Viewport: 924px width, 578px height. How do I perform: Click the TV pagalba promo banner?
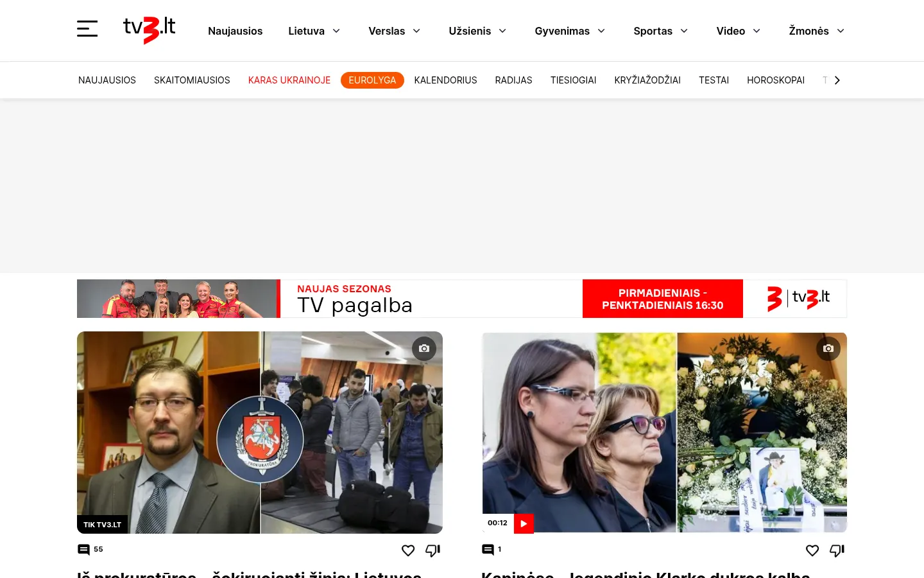coord(462,299)
